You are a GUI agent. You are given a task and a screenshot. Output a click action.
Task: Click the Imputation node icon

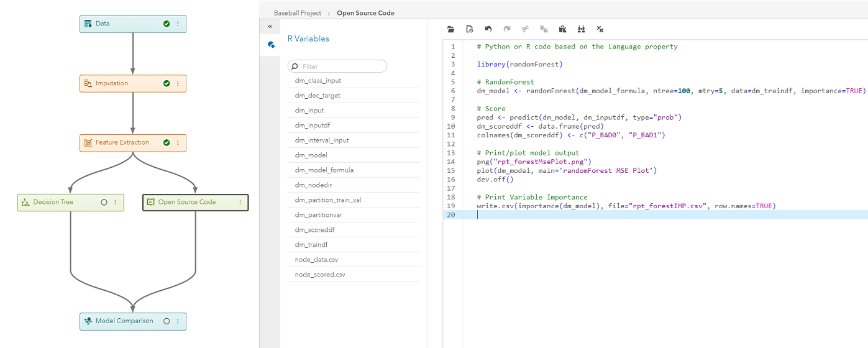click(88, 83)
